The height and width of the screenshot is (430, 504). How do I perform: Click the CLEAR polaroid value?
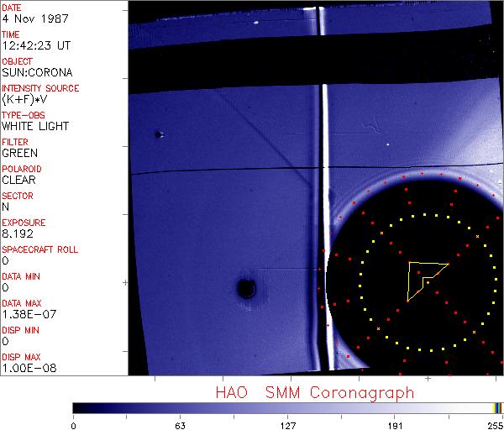[18, 181]
